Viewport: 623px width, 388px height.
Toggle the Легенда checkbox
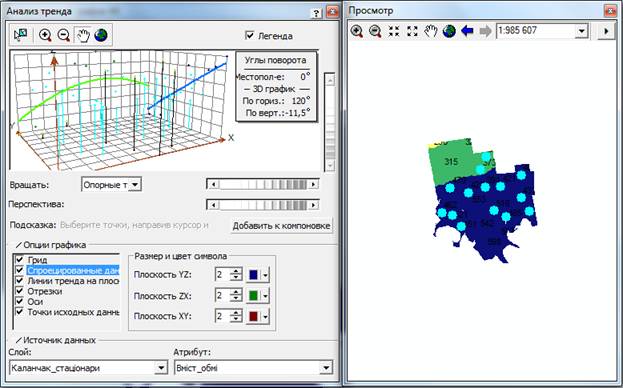point(250,35)
